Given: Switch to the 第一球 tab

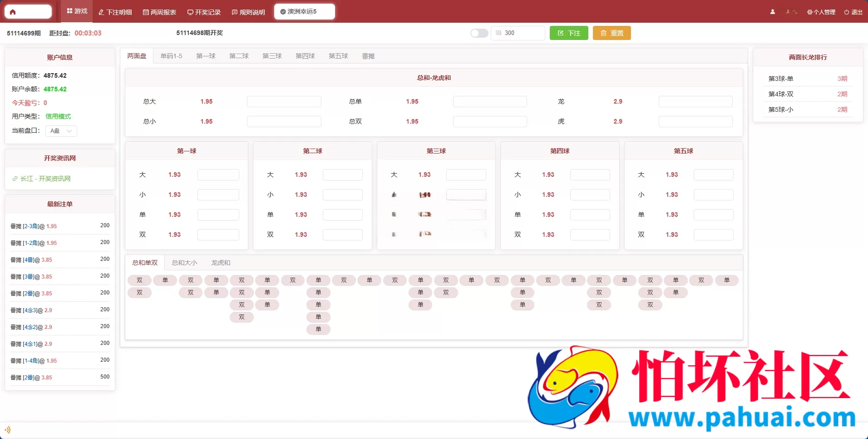Looking at the screenshot, I should tap(206, 56).
